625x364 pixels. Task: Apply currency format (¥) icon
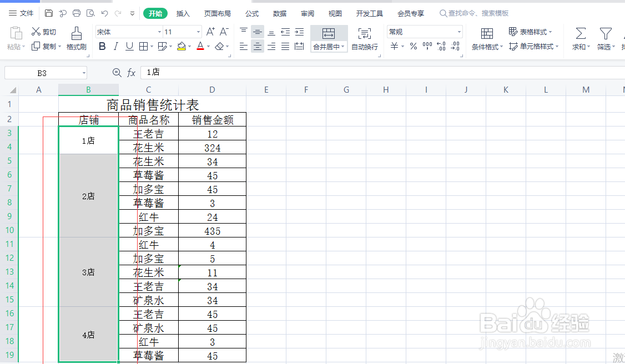(x=394, y=46)
